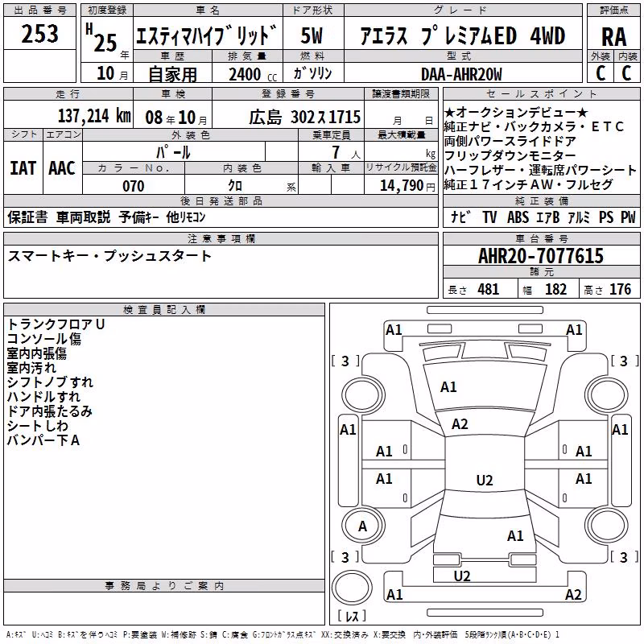
Task: Select the overall score RA
Action: pos(614,37)
